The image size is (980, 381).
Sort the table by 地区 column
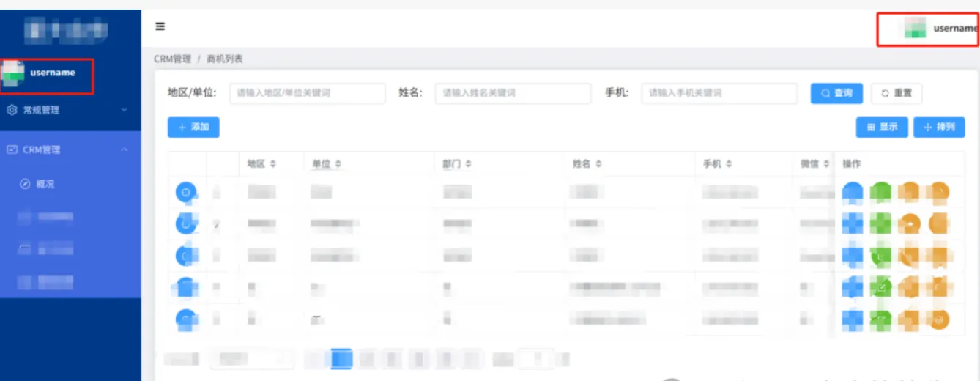(x=272, y=164)
